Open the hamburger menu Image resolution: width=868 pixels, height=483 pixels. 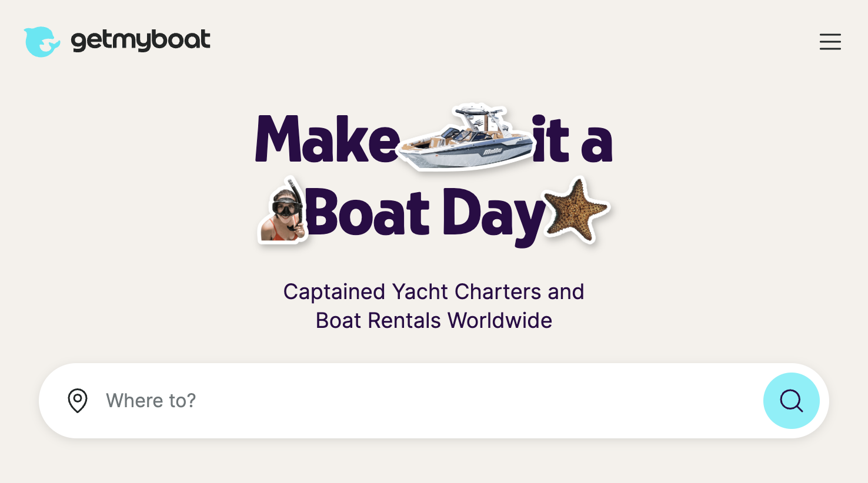coord(830,42)
